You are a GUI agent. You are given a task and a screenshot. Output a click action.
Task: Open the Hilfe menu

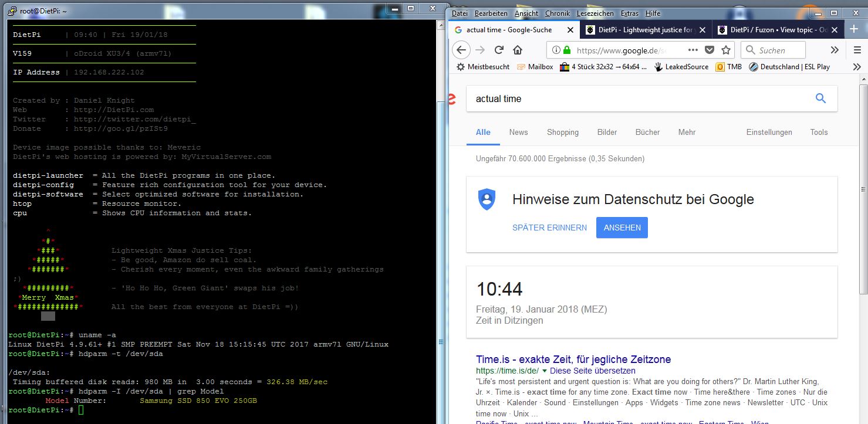point(653,13)
